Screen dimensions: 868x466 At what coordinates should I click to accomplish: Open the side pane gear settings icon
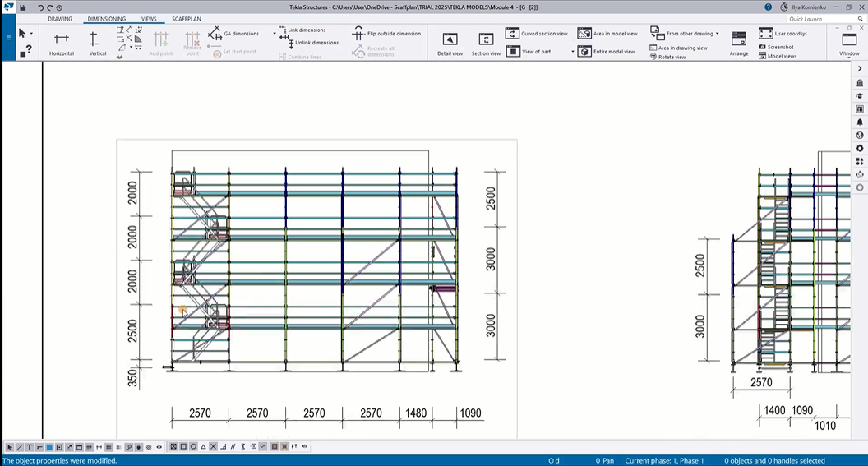coord(860,148)
